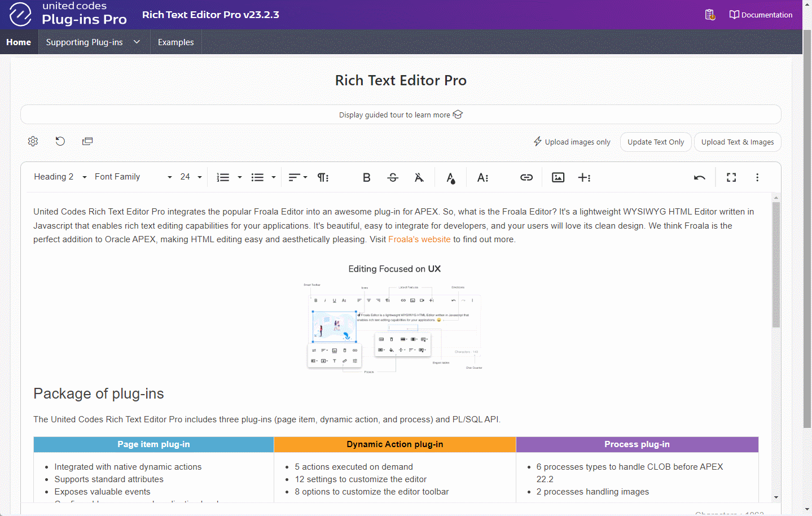Open ordered list style dropdown arrow
Screen dimensions: 812x516
(x=240, y=177)
